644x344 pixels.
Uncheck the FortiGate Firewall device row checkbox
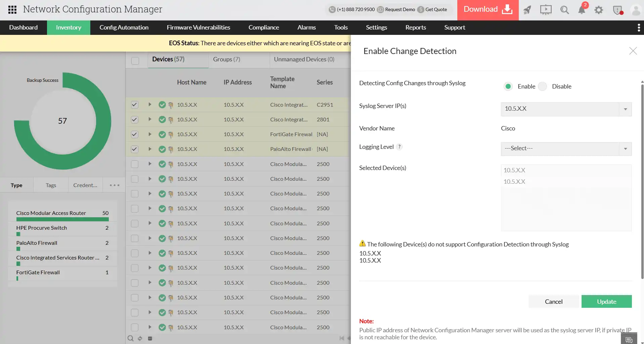[x=135, y=134]
